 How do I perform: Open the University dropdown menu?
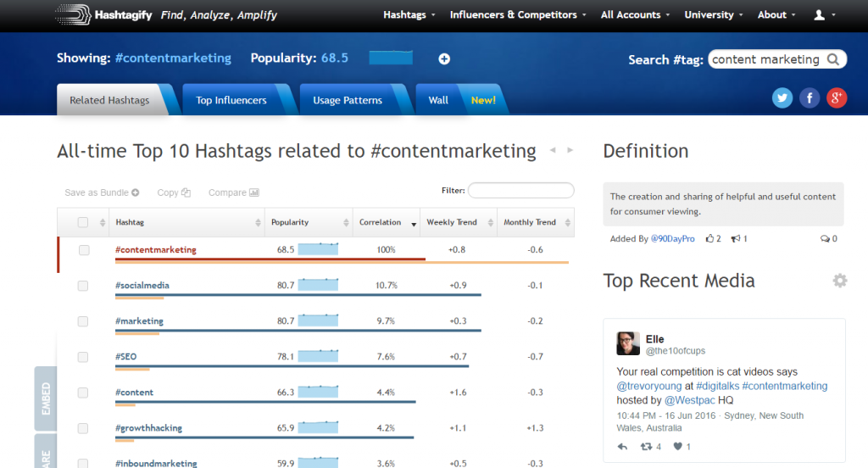point(714,15)
